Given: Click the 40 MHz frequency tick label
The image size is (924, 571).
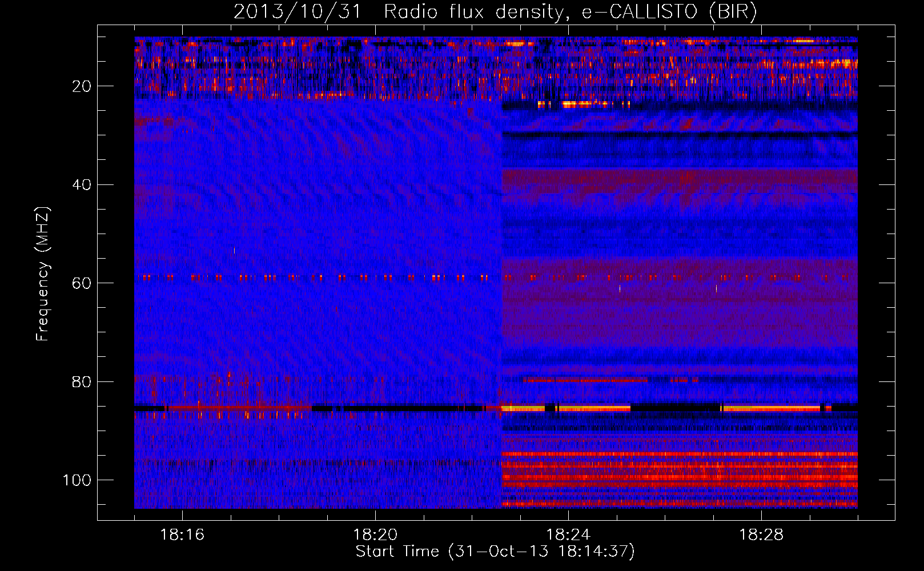Looking at the screenshot, I should 82,185.
